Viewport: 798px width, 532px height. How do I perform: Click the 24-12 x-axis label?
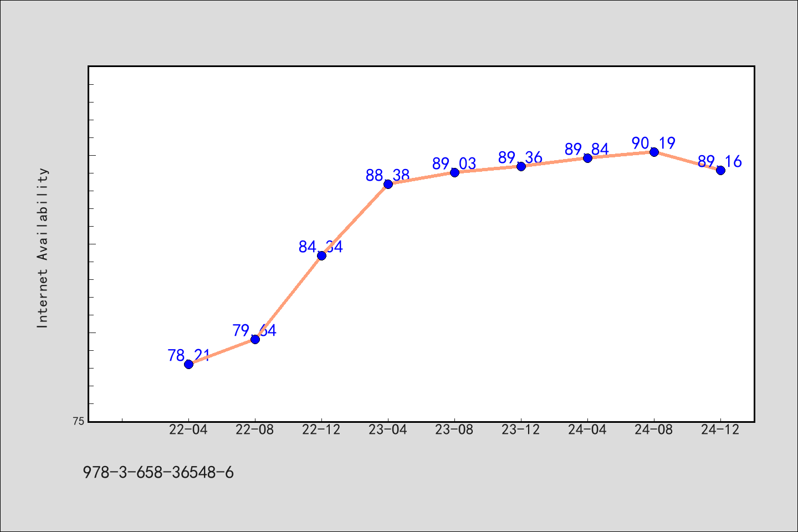(720, 430)
